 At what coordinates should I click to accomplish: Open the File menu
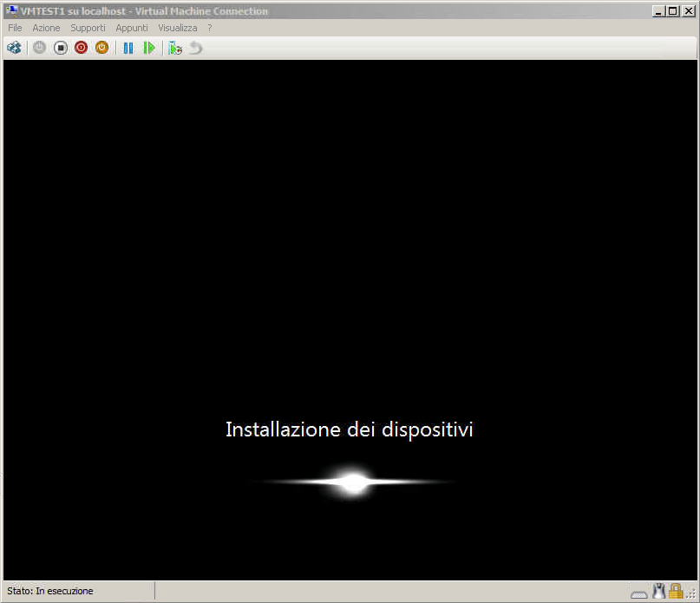click(x=15, y=28)
